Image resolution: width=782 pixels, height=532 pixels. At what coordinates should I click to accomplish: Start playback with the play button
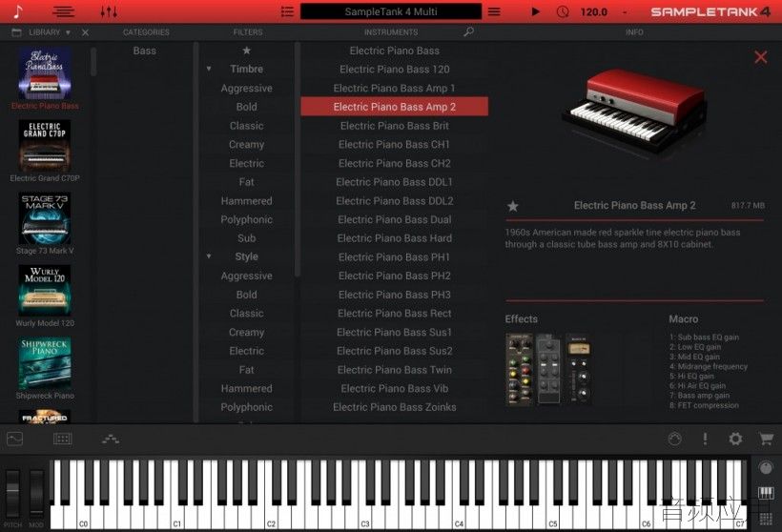click(536, 11)
